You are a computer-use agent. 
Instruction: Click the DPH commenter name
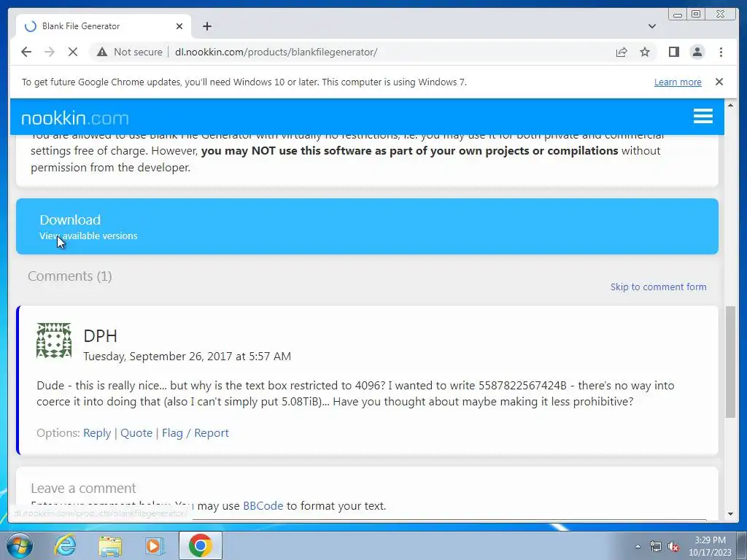[x=100, y=335]
